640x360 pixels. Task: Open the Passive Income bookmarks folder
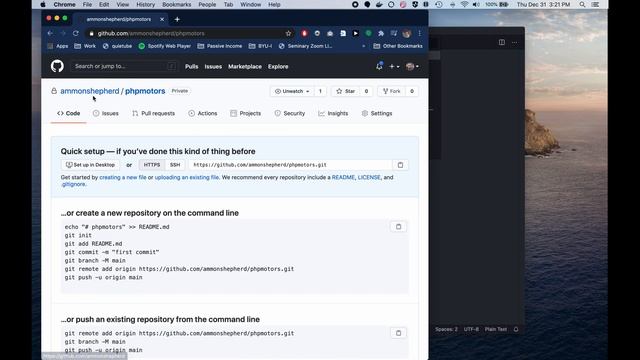220,46
